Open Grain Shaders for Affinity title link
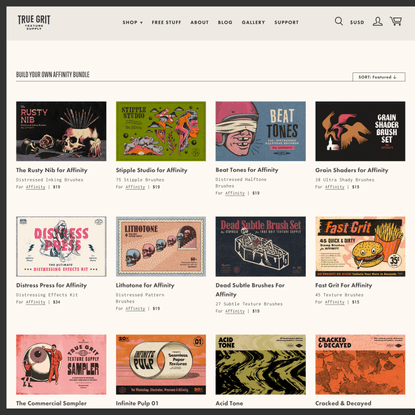Image resolution: width=415 pixels, height=415 pixels. coord(352,170)
